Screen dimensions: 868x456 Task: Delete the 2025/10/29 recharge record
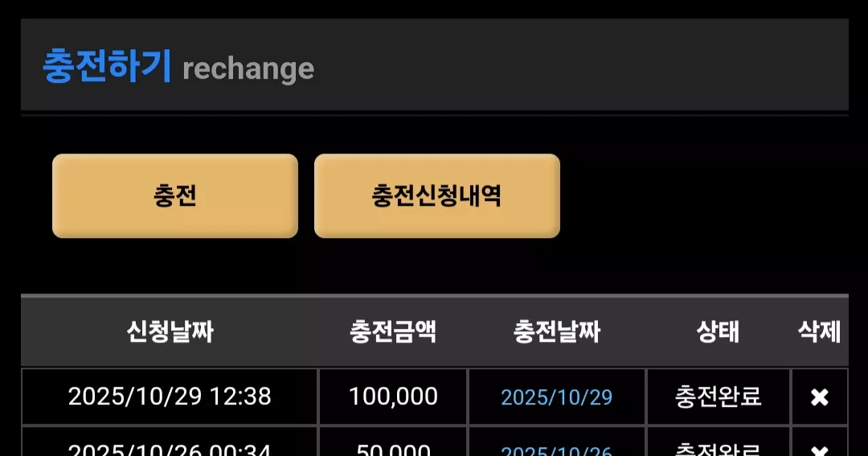click(819, 396)
